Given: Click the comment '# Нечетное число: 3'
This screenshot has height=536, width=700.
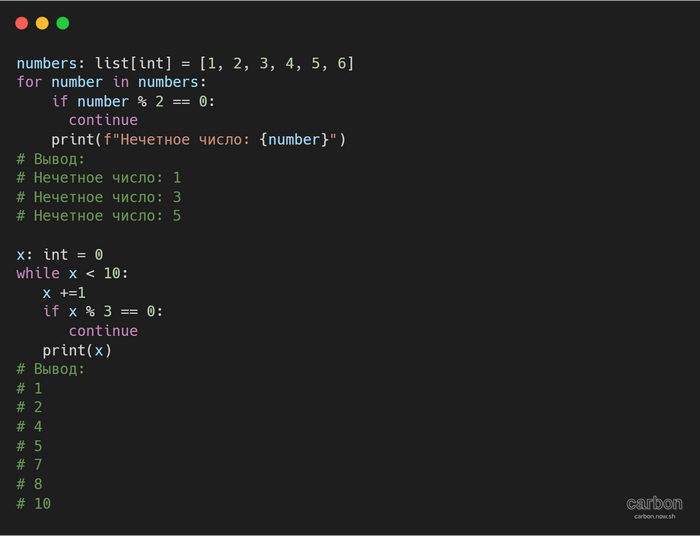Looking at the screenshot, I should coord(98,197).
